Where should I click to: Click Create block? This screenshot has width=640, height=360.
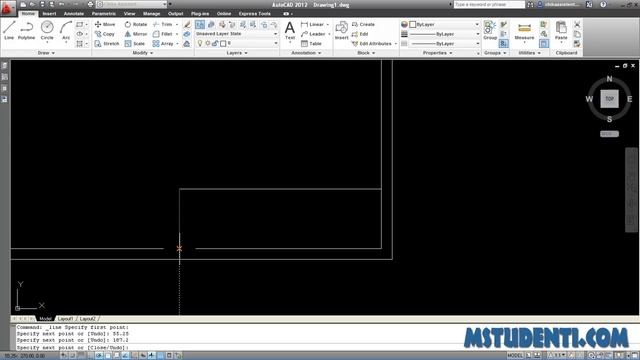(363, 24)
